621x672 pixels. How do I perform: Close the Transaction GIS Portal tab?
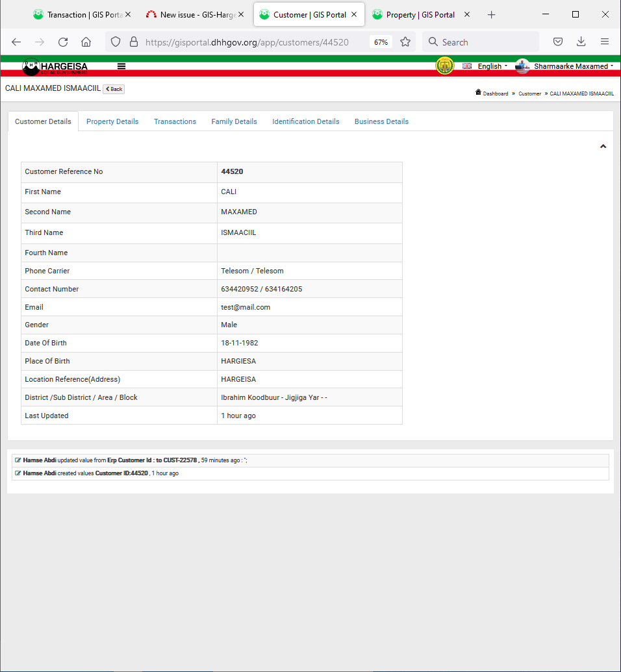coord(128,14)
